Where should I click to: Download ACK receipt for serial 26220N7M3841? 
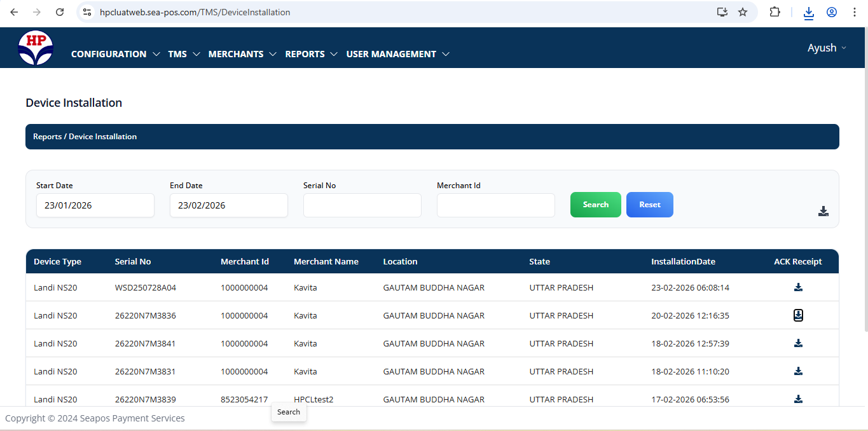click(x=798, y=343)
